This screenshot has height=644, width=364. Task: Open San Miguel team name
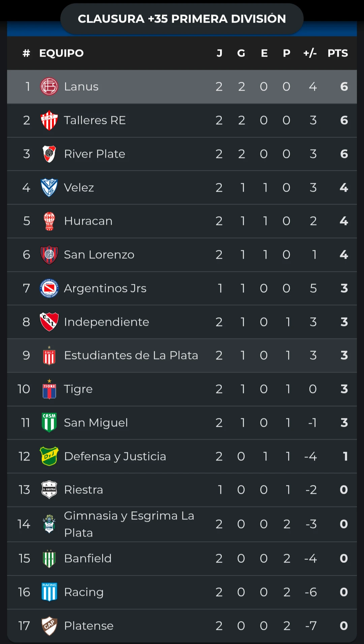click(x=96, y=423)
